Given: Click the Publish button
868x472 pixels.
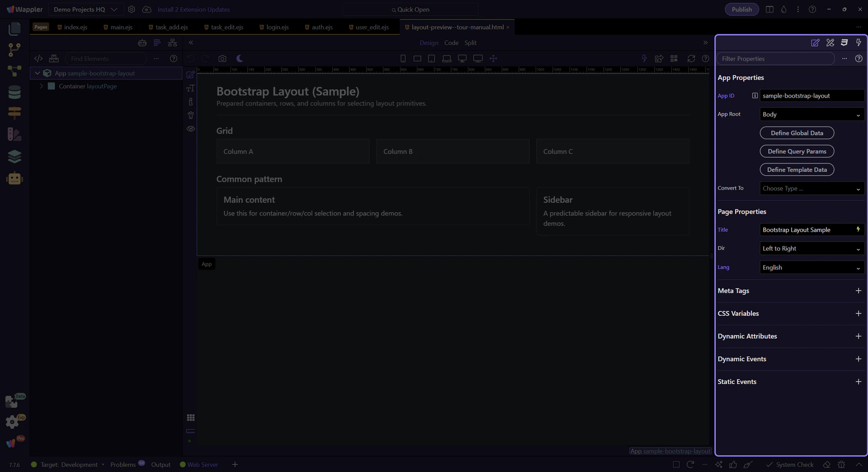Looking at the screenshot, I should point(741,10).
